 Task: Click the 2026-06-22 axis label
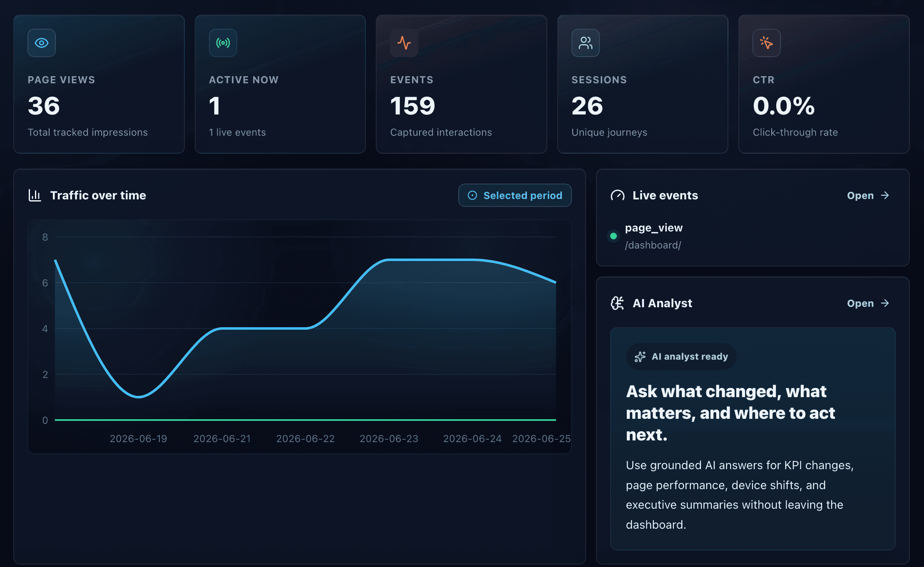coord(306,439)
